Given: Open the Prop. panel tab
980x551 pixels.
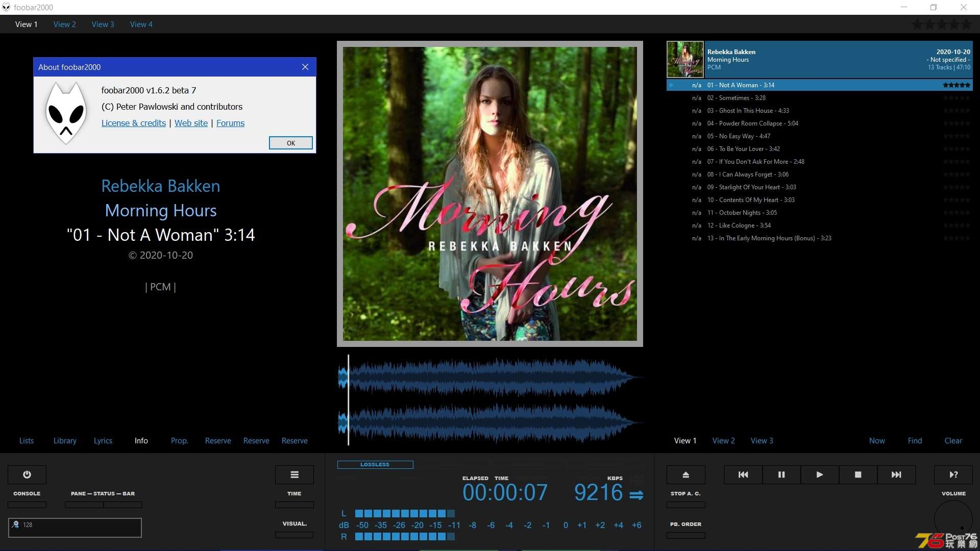Looking at the screenshot, I should pyautogui.click(x=180, y=441).
